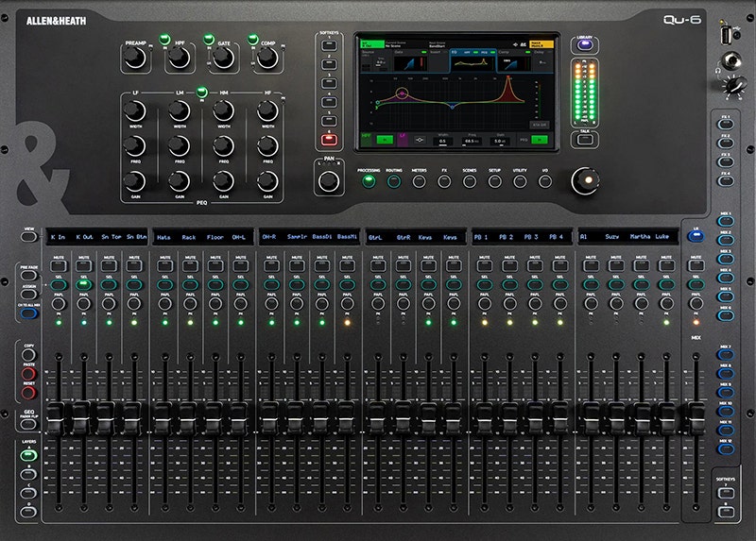
Task: Tap the Gate tab on the touchscreen
Action: (x=410, y=61)
